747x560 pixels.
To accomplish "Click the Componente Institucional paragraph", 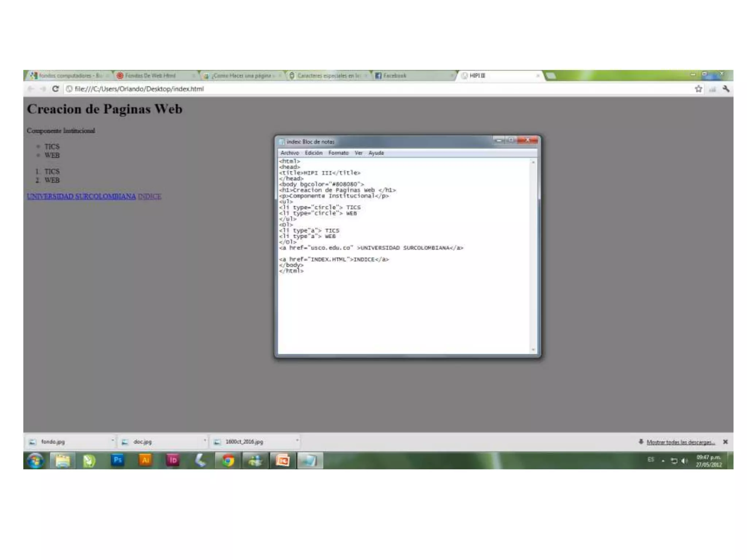I will pos(61,131).
